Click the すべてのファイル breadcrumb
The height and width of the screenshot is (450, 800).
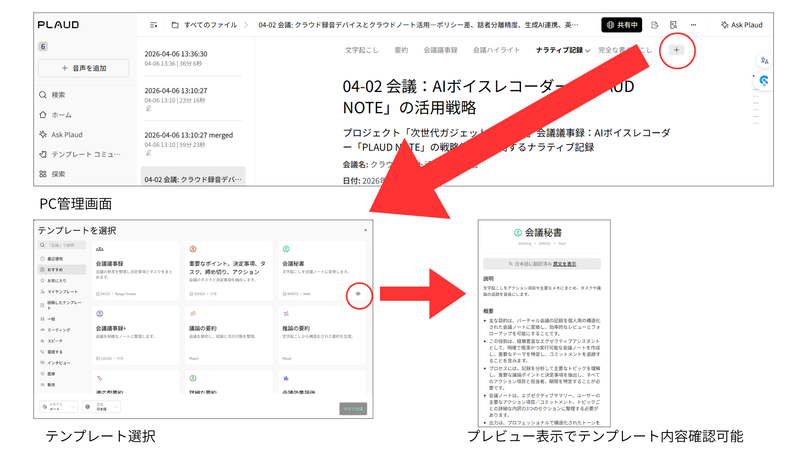pyautogui.click(x=210, y=24)
